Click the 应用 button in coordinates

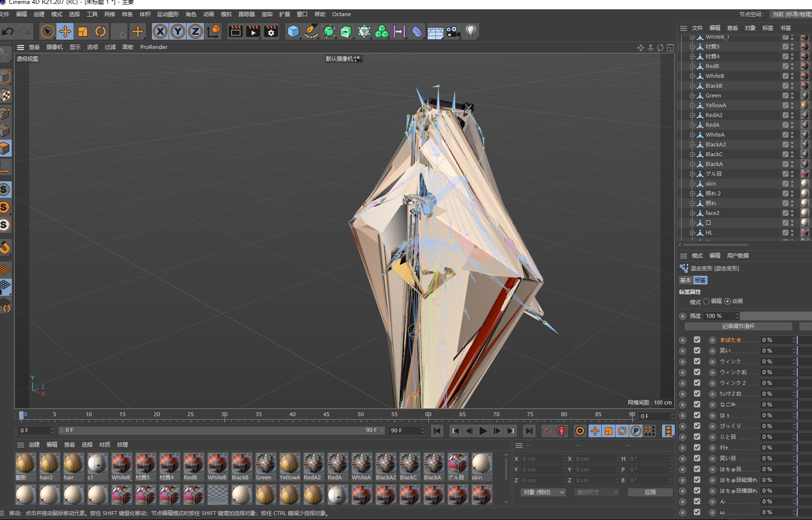pyautogui.click(x=650, y=492)
